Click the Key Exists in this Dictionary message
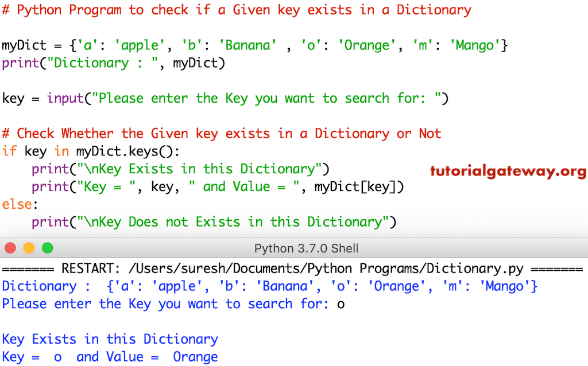588x366 pixels. pos(109,339)
